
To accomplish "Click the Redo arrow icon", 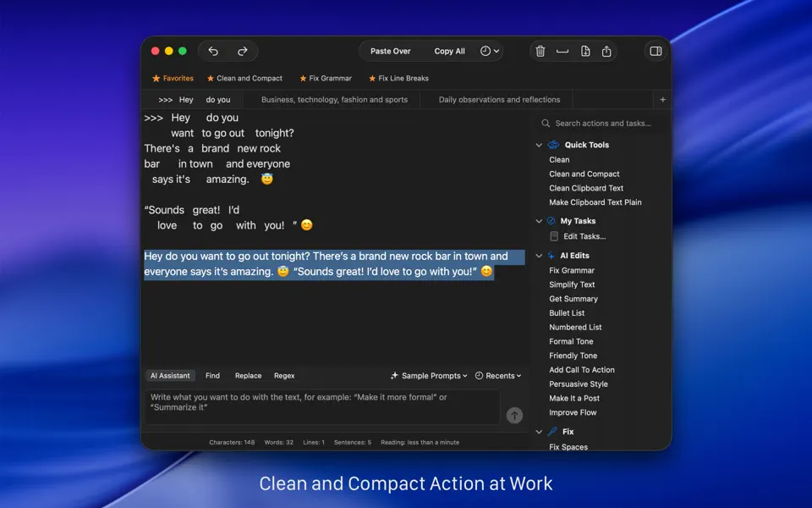I will (243, 51).
